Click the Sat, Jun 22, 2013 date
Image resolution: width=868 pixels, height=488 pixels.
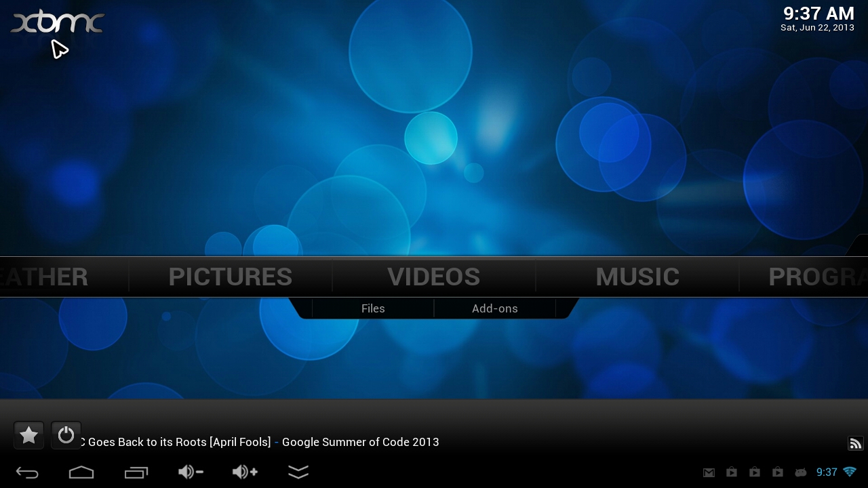(817, 28)
